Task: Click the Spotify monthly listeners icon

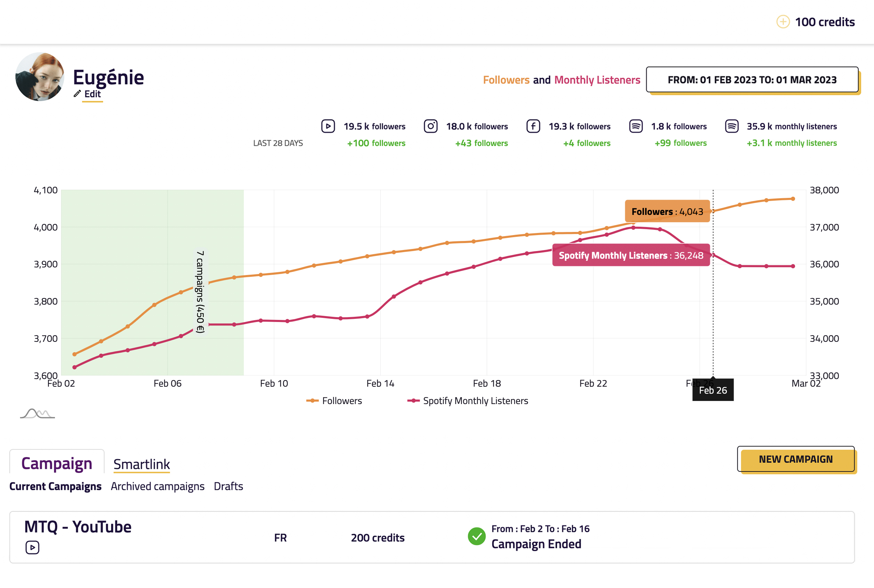Action: click(731, 126)
